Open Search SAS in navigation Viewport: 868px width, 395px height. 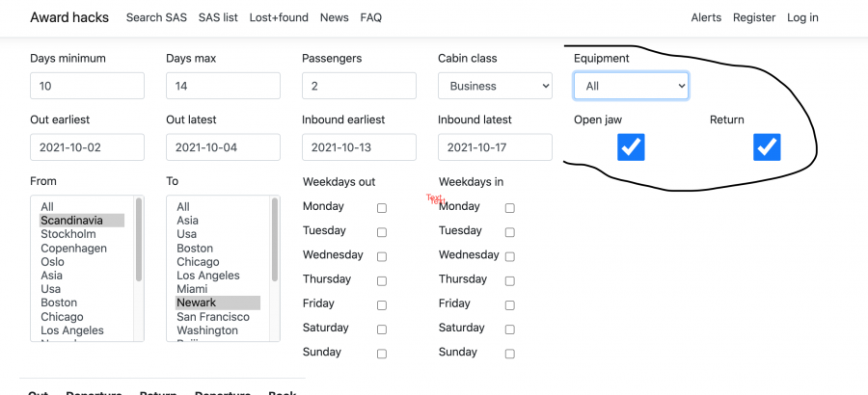coord(158,17)
